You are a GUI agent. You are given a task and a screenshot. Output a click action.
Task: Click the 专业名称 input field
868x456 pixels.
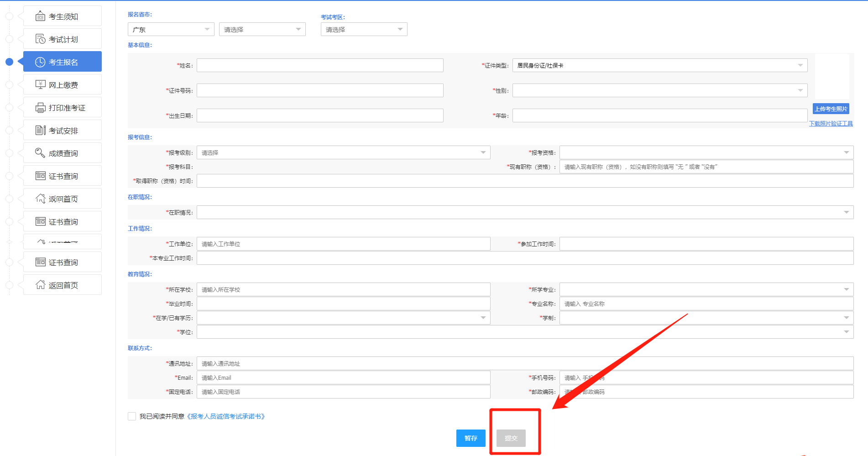[706, 304]
